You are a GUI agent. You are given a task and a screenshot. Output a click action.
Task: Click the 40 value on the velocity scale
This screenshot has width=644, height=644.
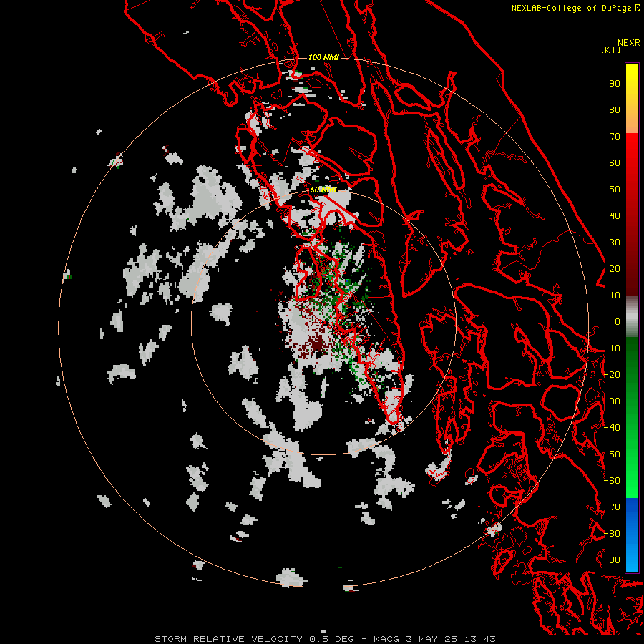pos(615,216)
